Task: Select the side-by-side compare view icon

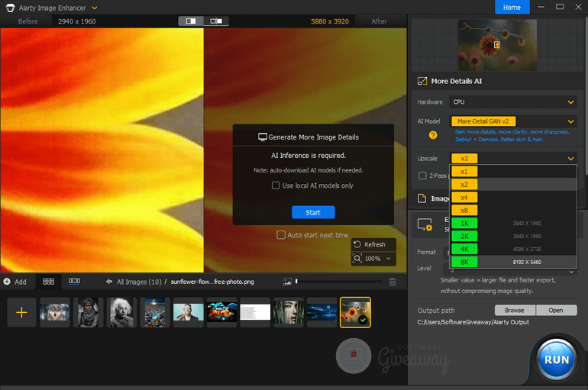Action: pos(191,21)
